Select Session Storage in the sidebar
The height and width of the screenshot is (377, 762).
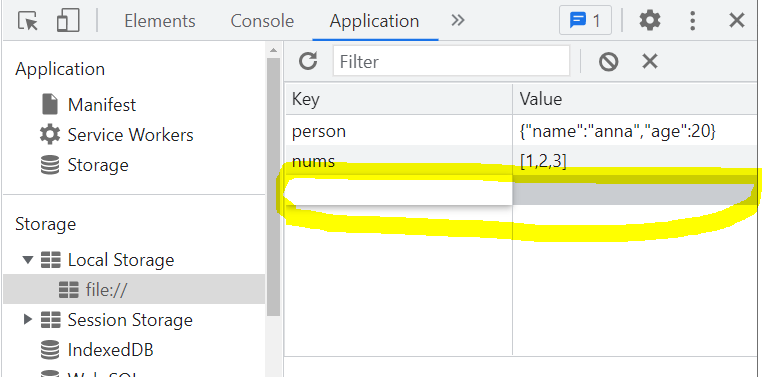(130, 320)
